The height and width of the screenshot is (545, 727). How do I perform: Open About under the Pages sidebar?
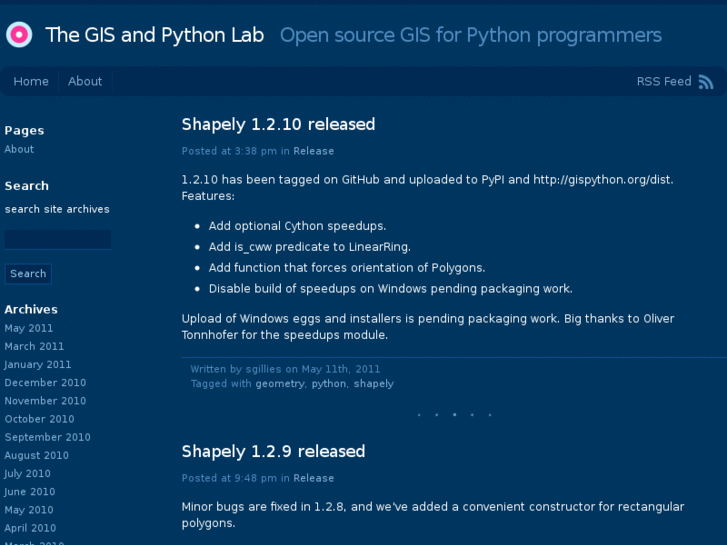tap(19, 149)
